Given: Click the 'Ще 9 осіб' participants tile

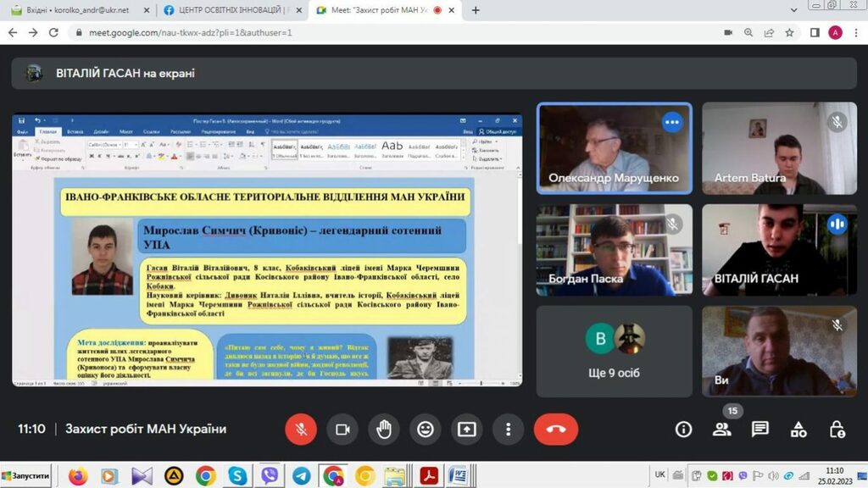Looking at the screenshot, I should click(x=614, y=348).
